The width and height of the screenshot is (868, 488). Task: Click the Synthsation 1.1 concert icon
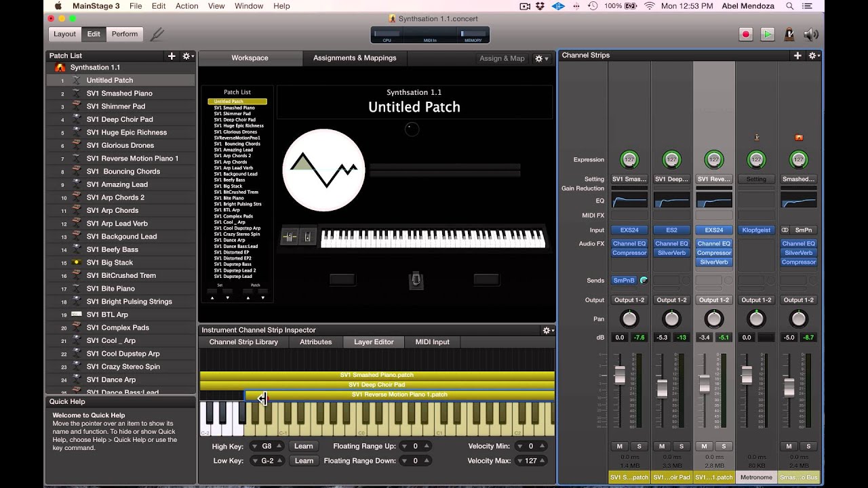click(60, 67)
